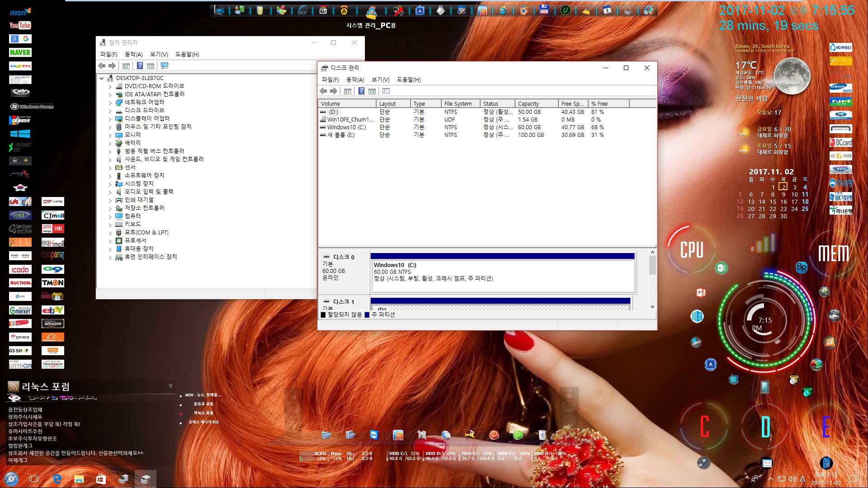Click the Back arrow in Device Manager toolbar
Viewport: 868px width, 488px height.
pyautogui.click(x=102, y=66)
